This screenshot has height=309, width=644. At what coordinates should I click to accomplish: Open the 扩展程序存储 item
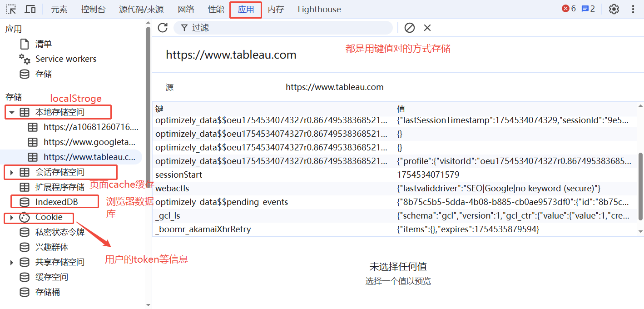pos(60,187)
